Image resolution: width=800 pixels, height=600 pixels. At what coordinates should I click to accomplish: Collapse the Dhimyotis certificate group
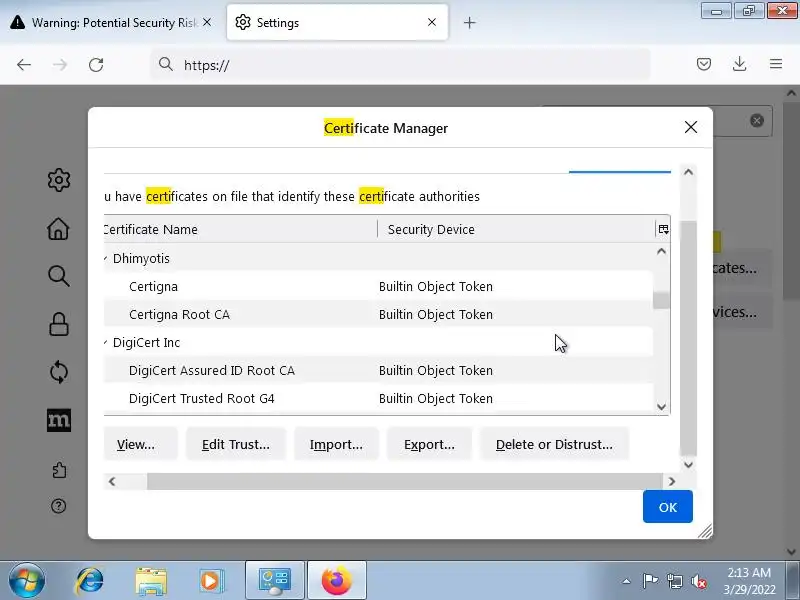106,258
